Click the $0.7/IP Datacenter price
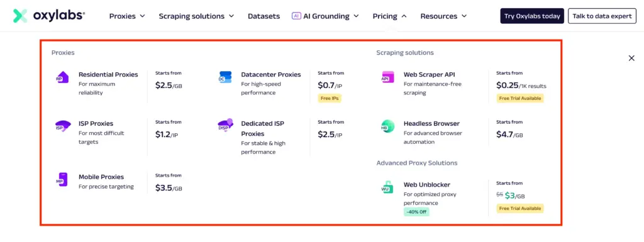Image resolution: width=644 pixels, height=242 pixels. pyautogui.click(x=330, y=85)
